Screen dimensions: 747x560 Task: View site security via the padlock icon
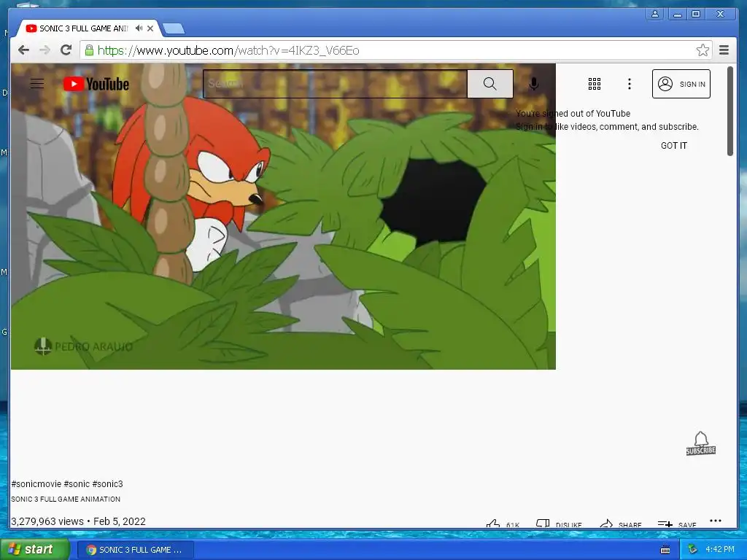tap(89, 50)
